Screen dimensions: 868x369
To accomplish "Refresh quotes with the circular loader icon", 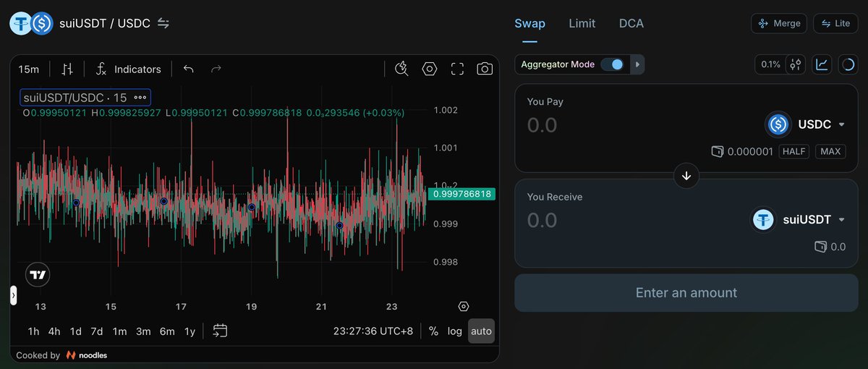I will (848, 64).
